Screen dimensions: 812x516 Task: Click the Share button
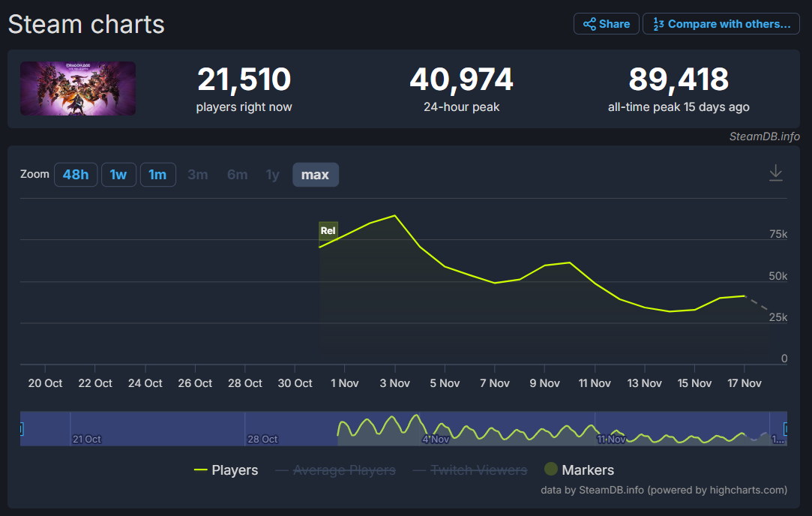(606, 24)
